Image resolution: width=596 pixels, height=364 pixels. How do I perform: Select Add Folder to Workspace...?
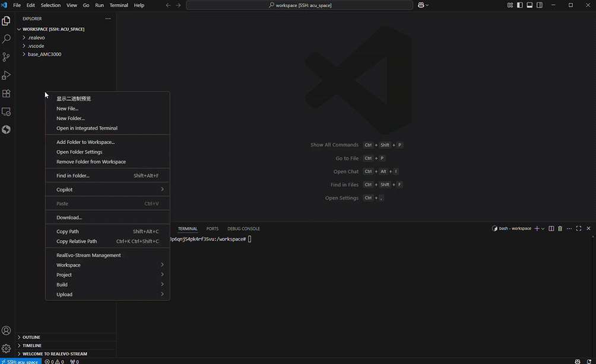[x=107, y=142]
